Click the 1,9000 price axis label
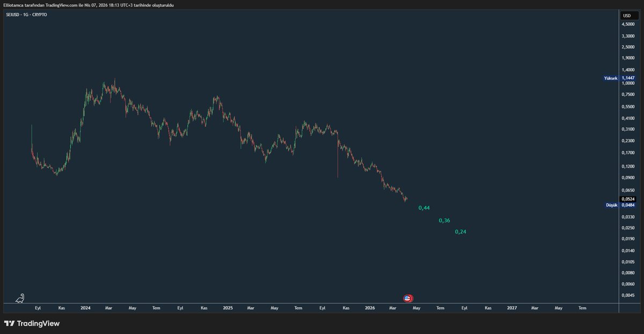The image size is (644, 334). click(629, 58)
